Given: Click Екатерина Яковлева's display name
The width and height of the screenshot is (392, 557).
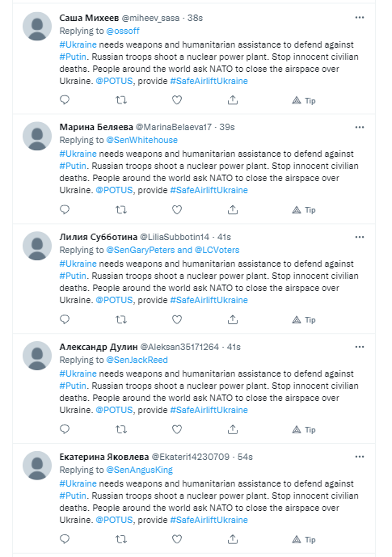Looking at the screenshot, I should tap(104, 457).
